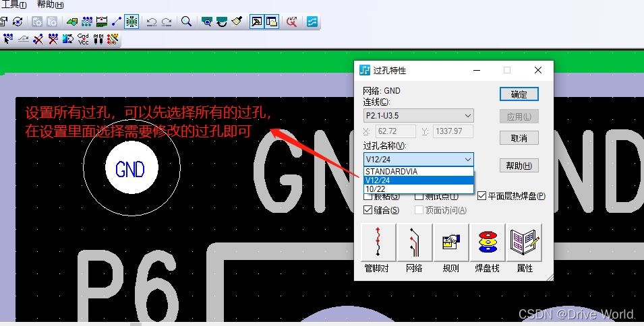
Task: Click the Gnd/Vcc rename net icon
Action: click(x=83, y=39)
